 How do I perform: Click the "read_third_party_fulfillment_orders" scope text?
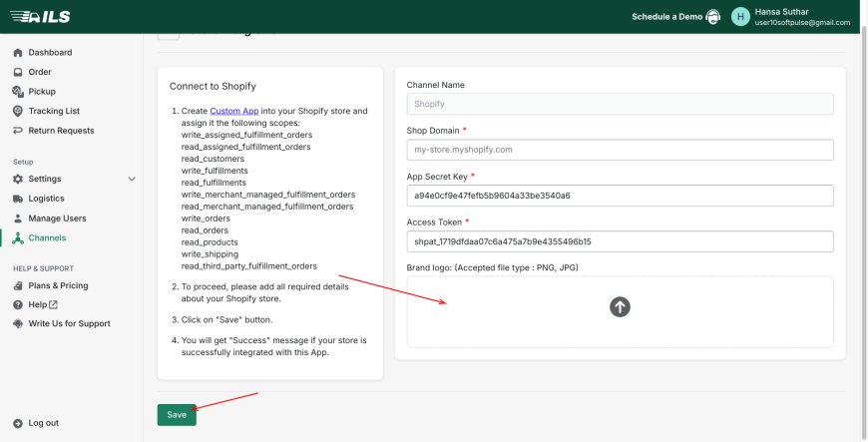point(249,266)
